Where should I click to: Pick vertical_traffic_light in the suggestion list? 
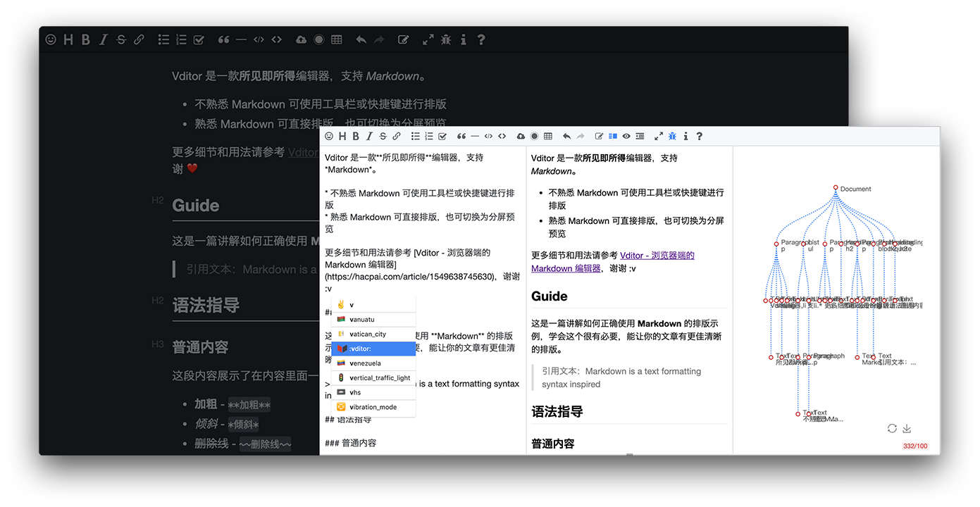coord(373,377)
